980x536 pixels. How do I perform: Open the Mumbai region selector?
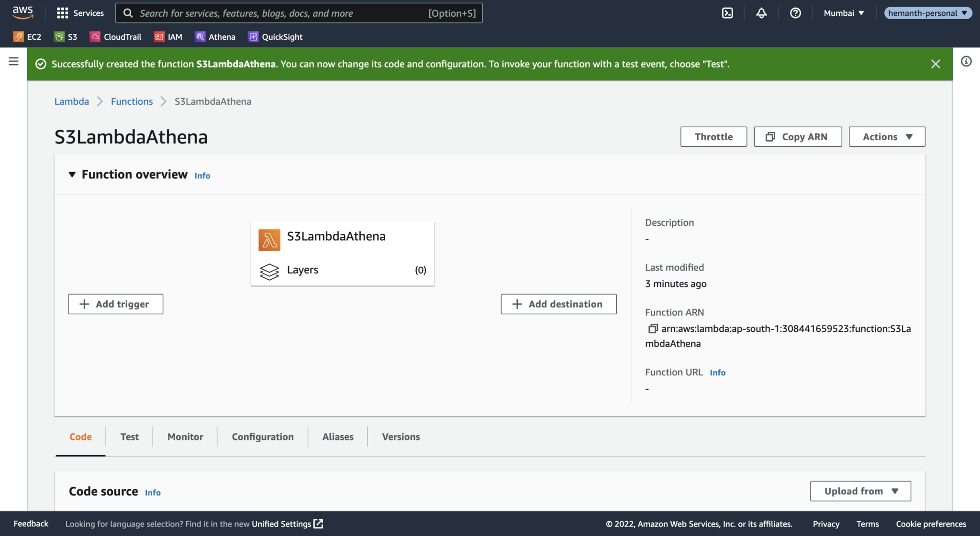coord(843,13)
